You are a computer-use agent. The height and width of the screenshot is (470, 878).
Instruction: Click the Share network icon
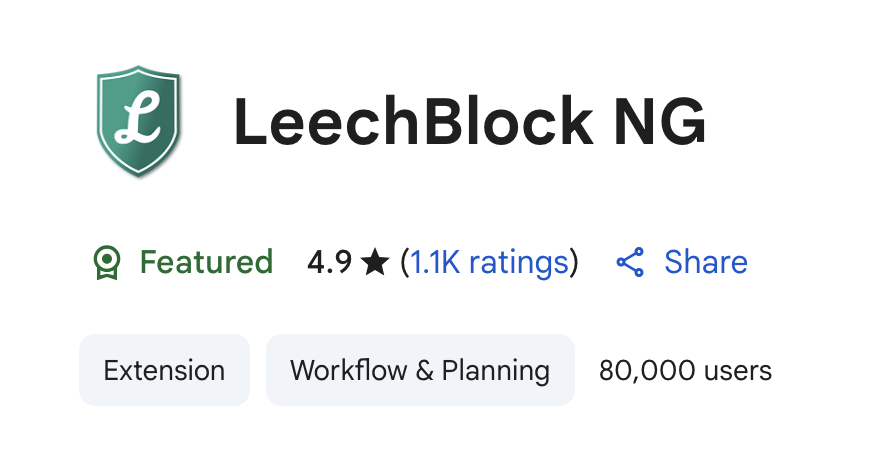630,263
